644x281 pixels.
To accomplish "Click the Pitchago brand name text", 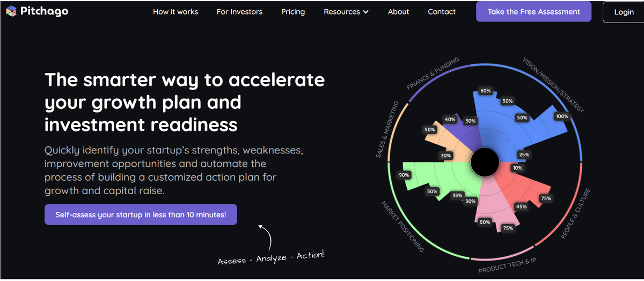I will point(45,11).
